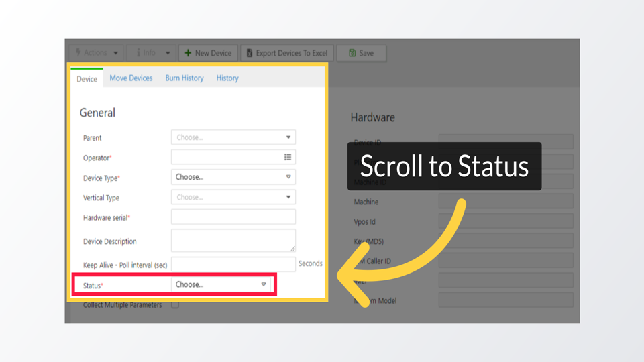Screen dimensions: 644x362
Task: Click the New Device button
Action: click(208, 53)
